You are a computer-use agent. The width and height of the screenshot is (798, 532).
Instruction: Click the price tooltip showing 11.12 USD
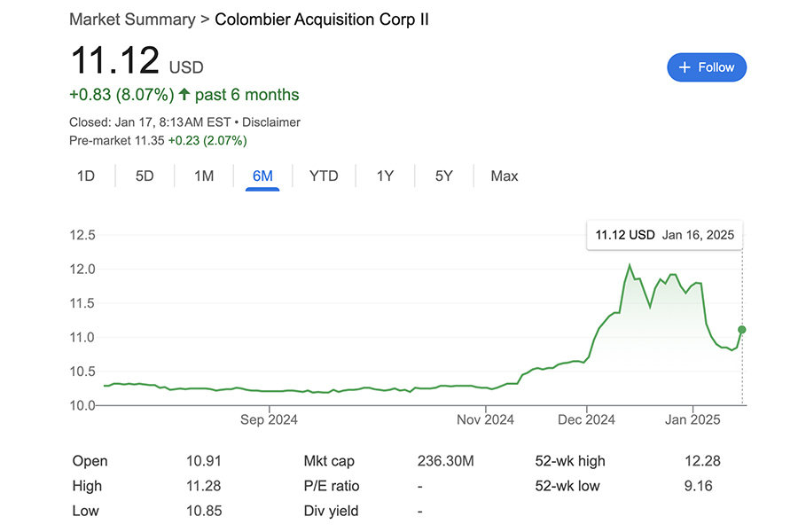[665, 235]
